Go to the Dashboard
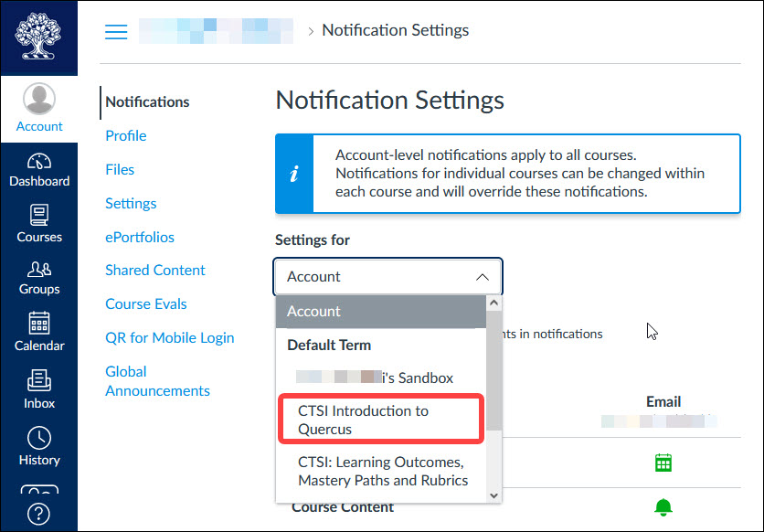This screenshot has width=764, height=532. (39, 171)
